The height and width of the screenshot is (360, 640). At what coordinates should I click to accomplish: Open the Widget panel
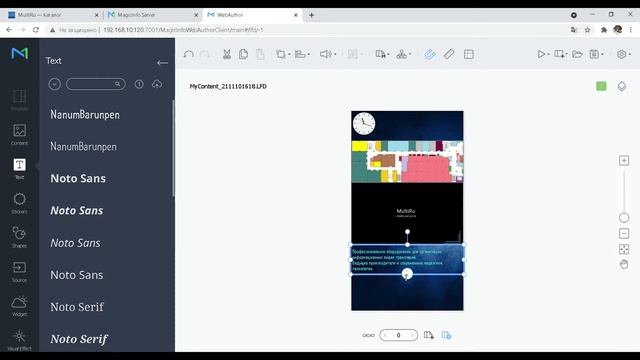click(19, 306)
